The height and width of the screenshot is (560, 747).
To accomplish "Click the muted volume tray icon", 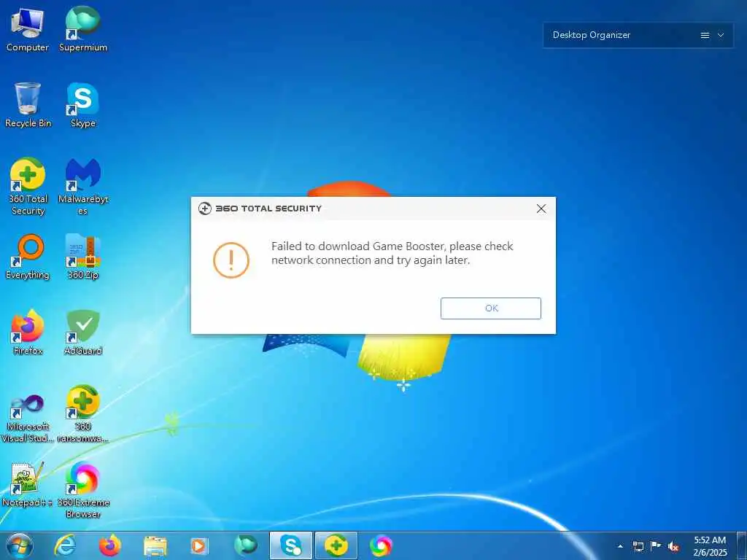I will (673, 547).
